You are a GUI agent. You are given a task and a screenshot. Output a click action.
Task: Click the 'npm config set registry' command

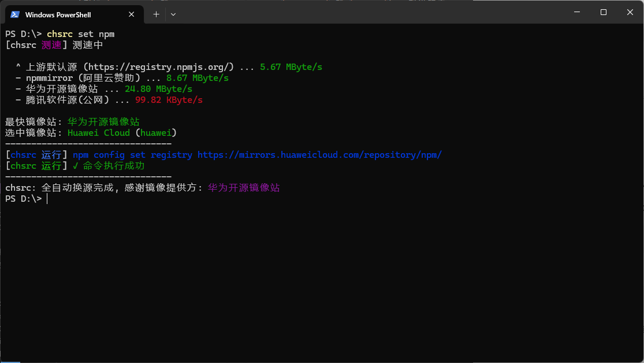(132, 155)
